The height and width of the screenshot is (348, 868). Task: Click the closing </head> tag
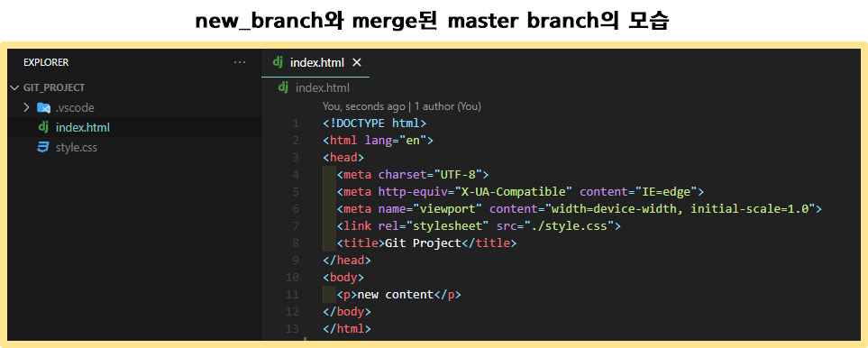click(x=347, y=260)
